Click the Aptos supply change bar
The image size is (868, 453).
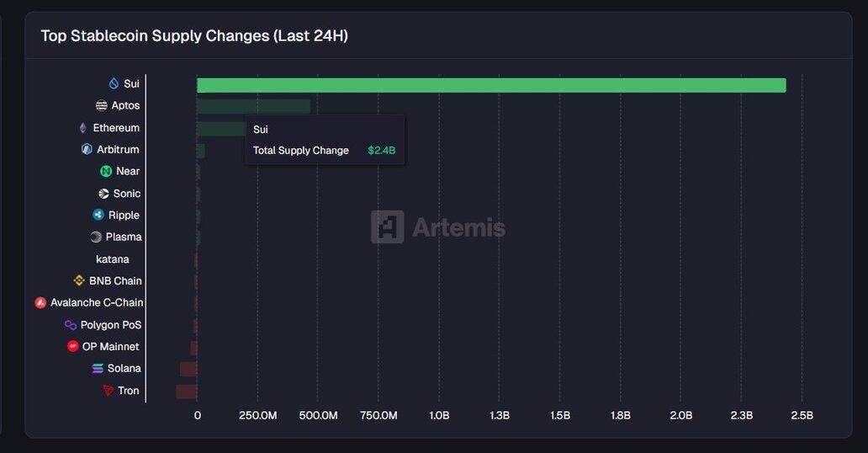coord(253,106)
